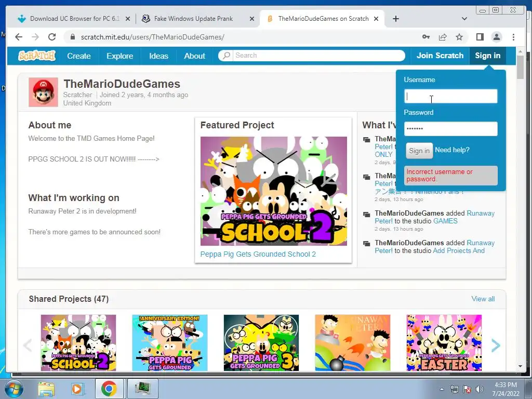Open the About menu item

point(194,56)
